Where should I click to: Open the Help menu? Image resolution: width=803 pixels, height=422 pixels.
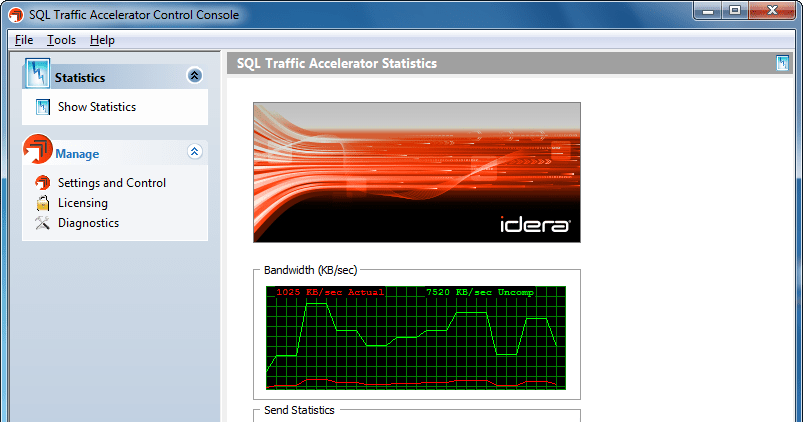[102, 40]
